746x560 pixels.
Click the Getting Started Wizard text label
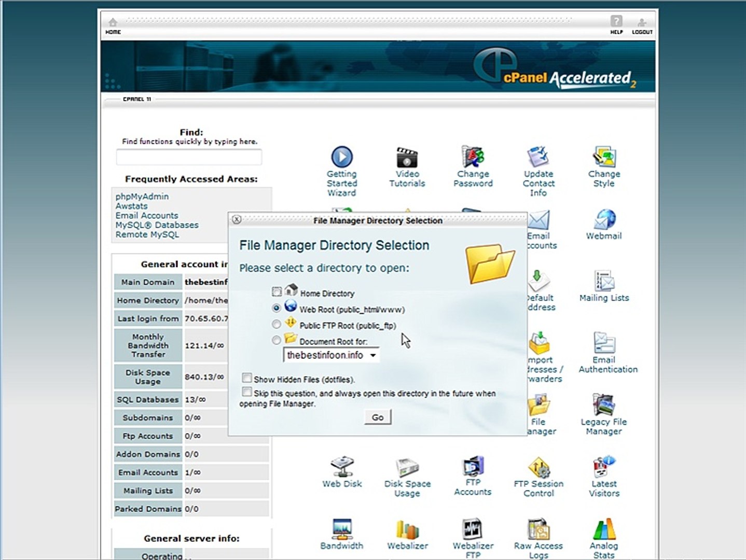point(342,184)
